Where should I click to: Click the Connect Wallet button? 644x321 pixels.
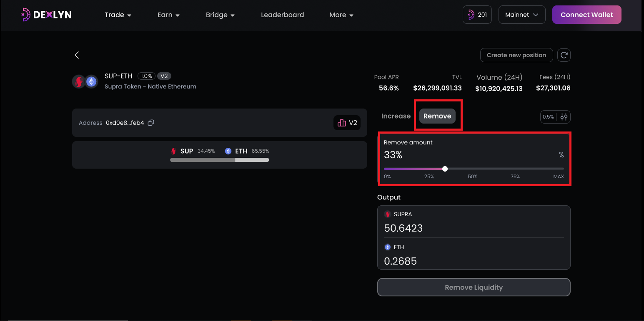pyautogui.click(x=586, y=15)
